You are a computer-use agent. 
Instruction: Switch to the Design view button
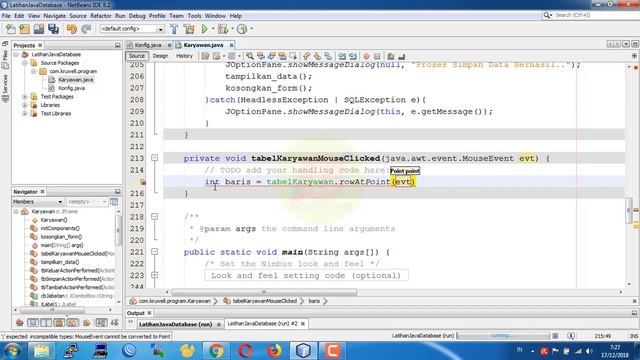point(160,56)
